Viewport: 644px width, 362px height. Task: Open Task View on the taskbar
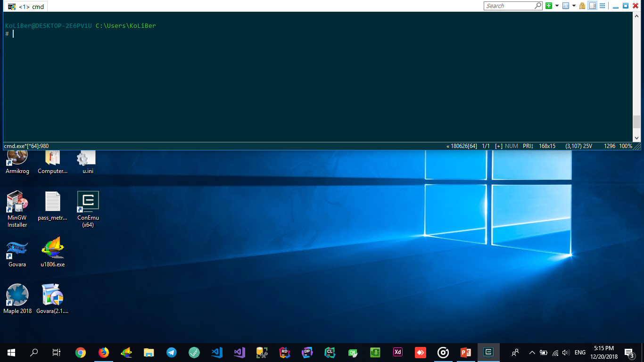click(x=57, y=352)
